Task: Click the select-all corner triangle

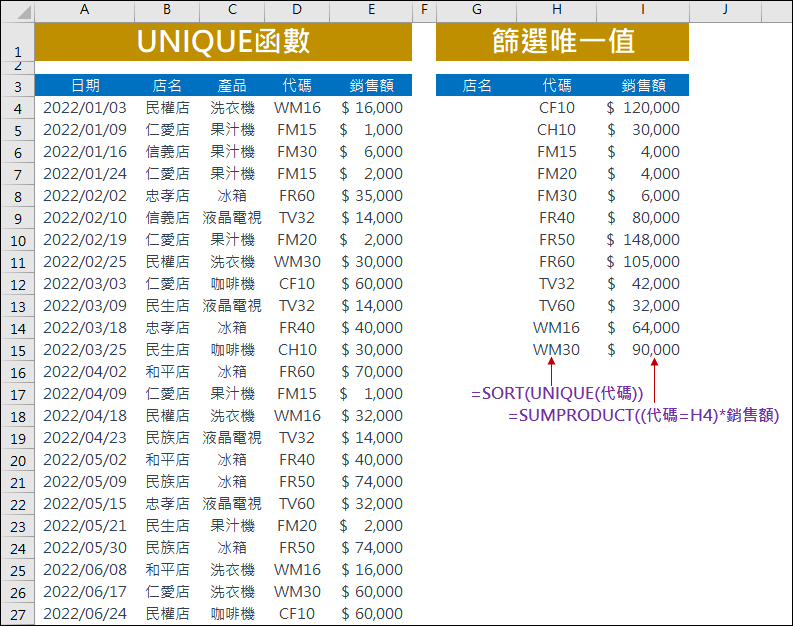Action: [24, 11]
